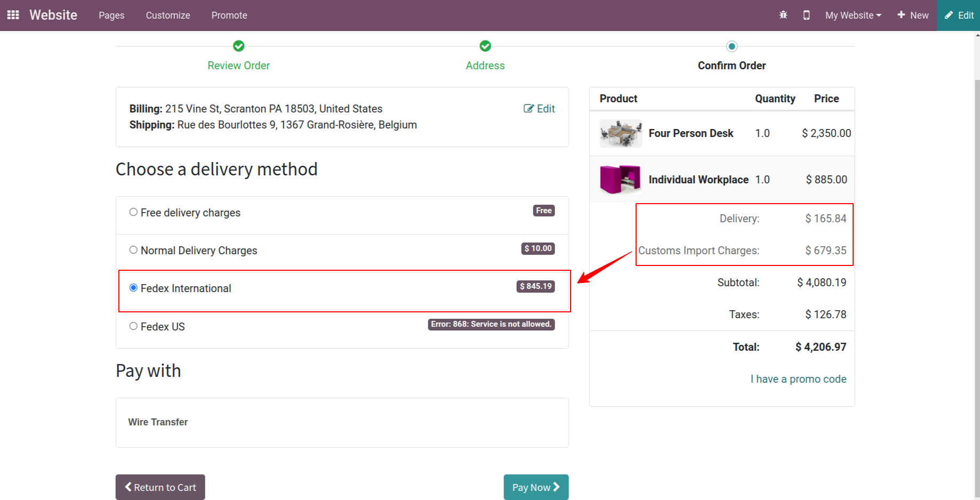Click Individual Workplace product name
980x500 pixels.
[698, 180]
